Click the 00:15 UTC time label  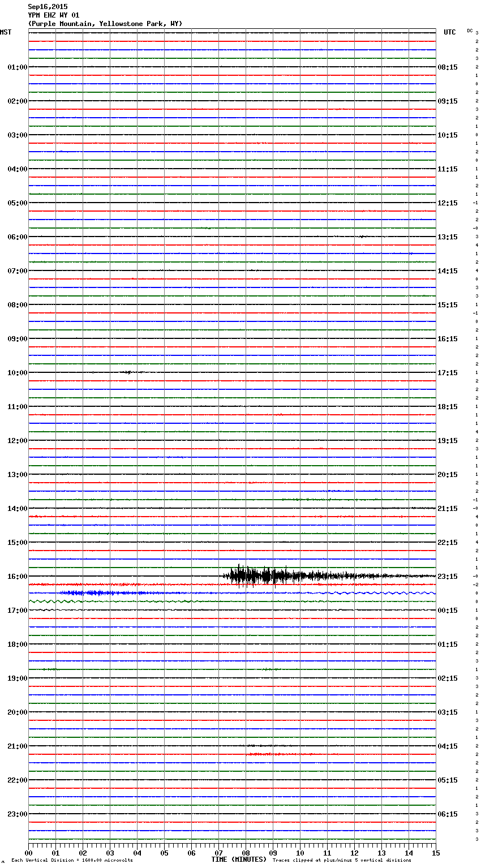[448, 611]
